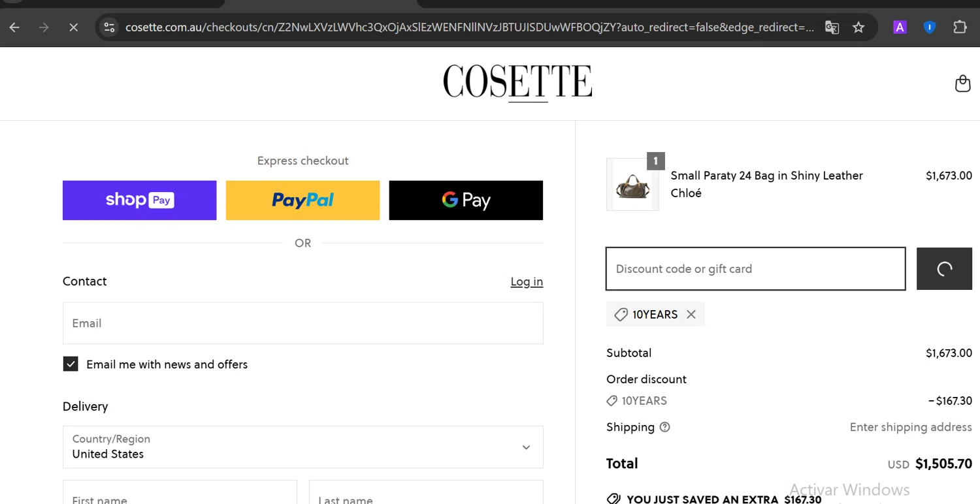Click the Last name field
The height and width of the screenshot is (504, 980).
pos(426,492)
